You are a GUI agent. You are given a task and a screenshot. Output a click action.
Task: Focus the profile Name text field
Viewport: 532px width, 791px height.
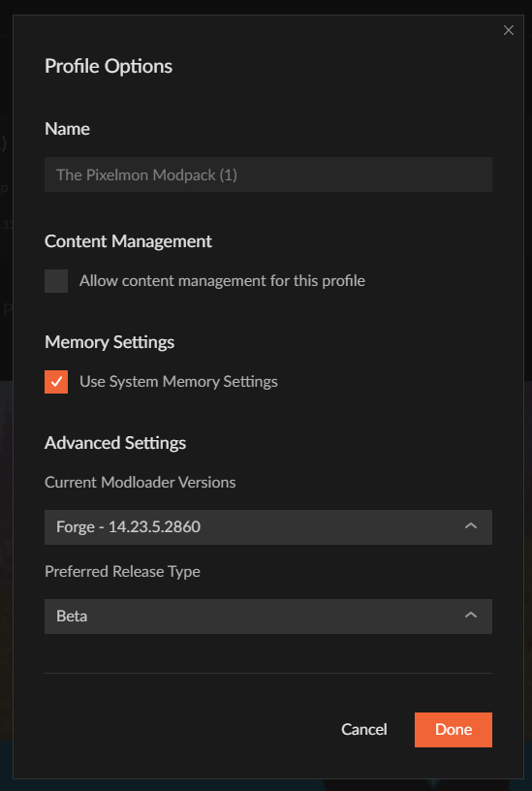(268, 174)
